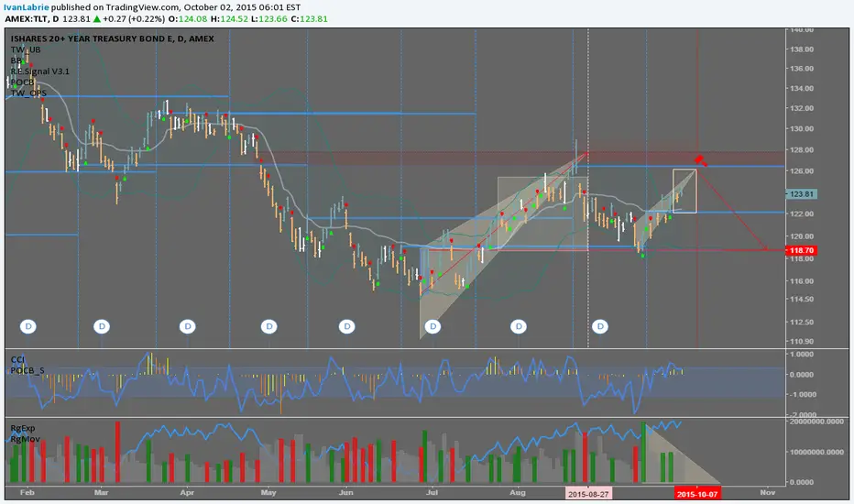Click the dividend D marker above Apr
The image size is (854, 504).
tap(187, 327)
